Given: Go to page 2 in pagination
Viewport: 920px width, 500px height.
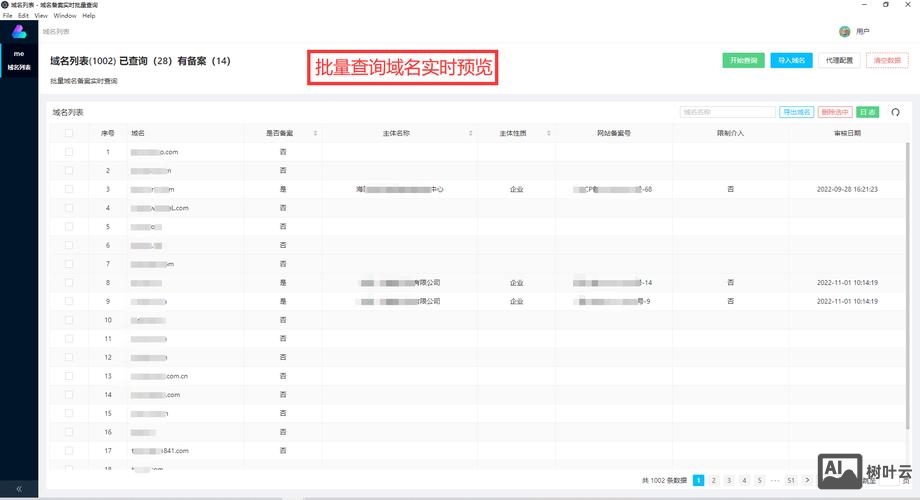Looking at the screenshot, I should [x=714, y=481].
